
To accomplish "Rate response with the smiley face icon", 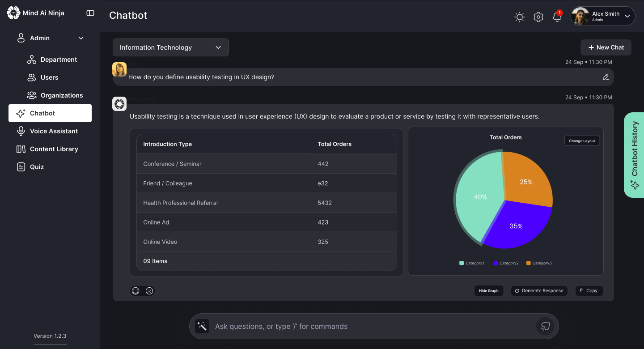I will [136, 291].
